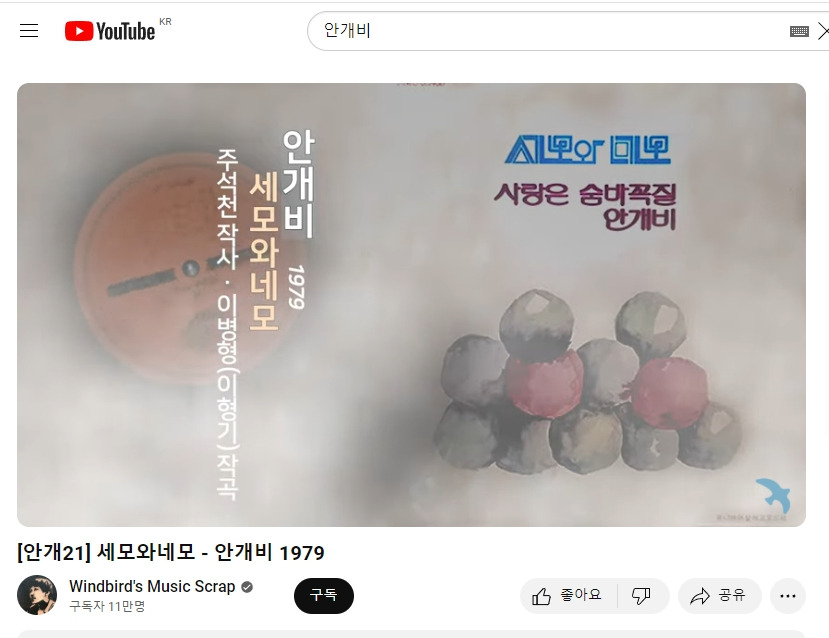829x638 pixels.
Task: Expand the description box below channel
Action: point(411,634)
